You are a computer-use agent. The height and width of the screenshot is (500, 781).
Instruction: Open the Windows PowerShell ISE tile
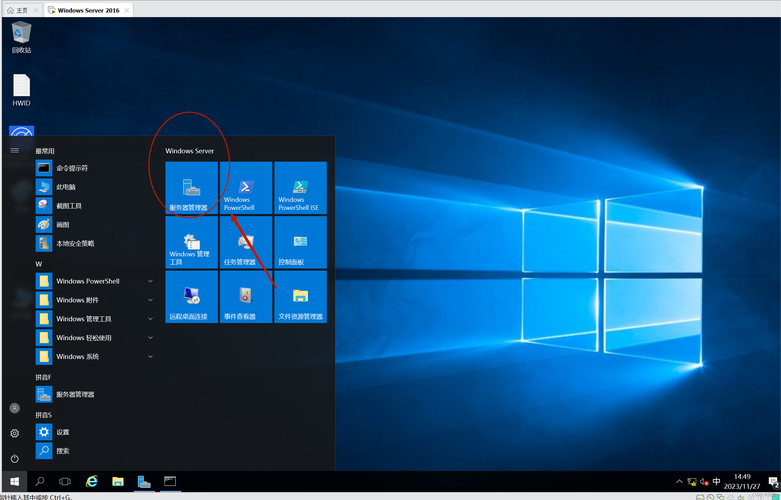tap(300, 188)
